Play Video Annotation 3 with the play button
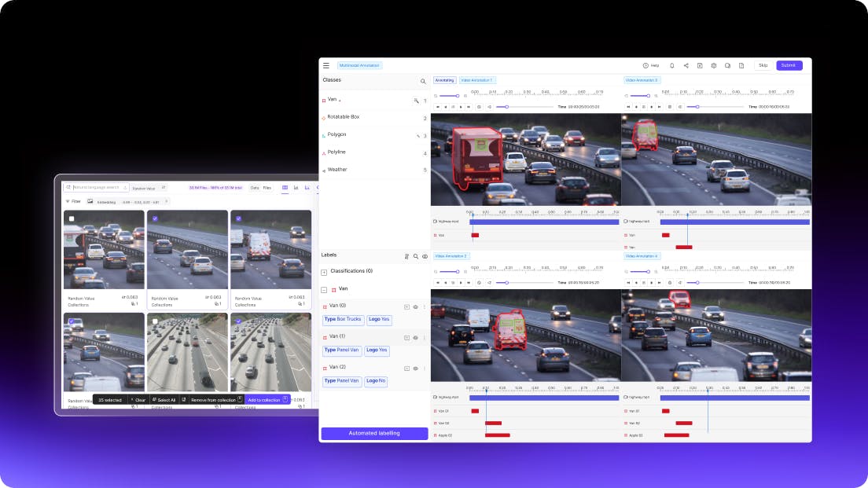The width and height of the screenshot is (868, 488). click(651, 107)
